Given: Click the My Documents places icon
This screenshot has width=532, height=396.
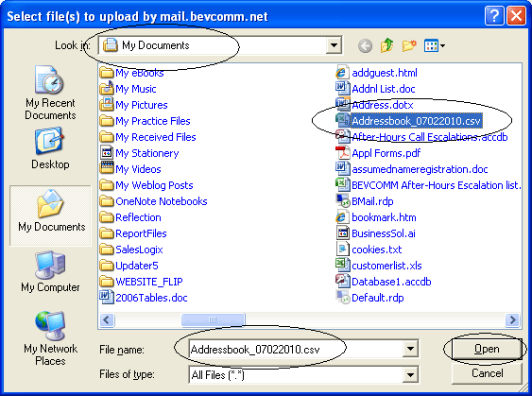Looking at the screenshot, I should point(51,215).
